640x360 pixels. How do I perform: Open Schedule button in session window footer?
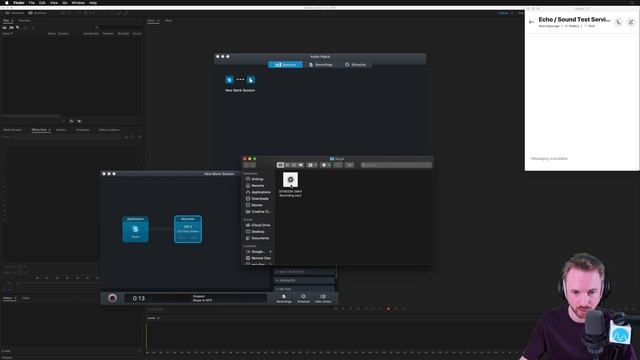(303, 298)
